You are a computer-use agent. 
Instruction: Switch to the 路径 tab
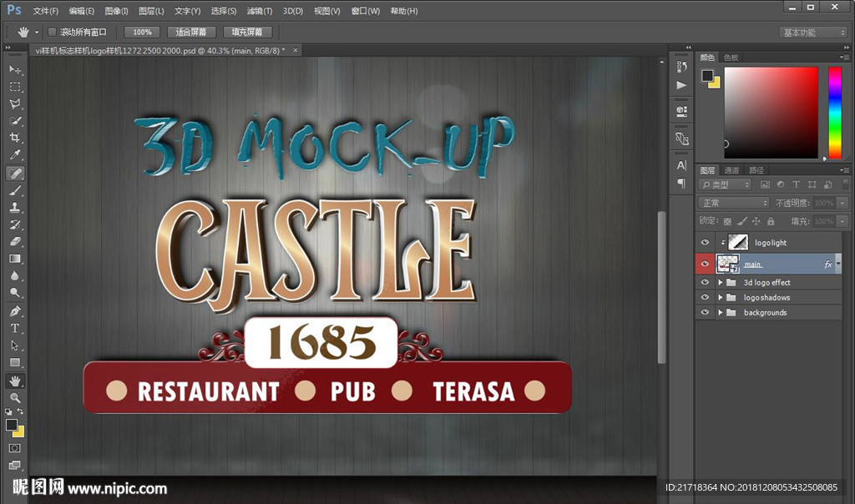tap(756, 170)
